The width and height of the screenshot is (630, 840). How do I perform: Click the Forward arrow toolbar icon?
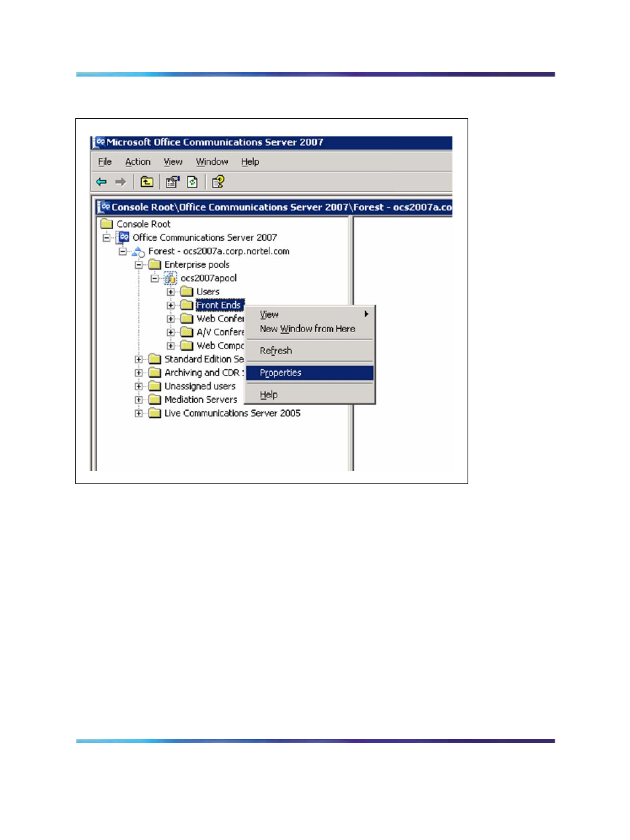pyautogui.click(x=120, y=182)
